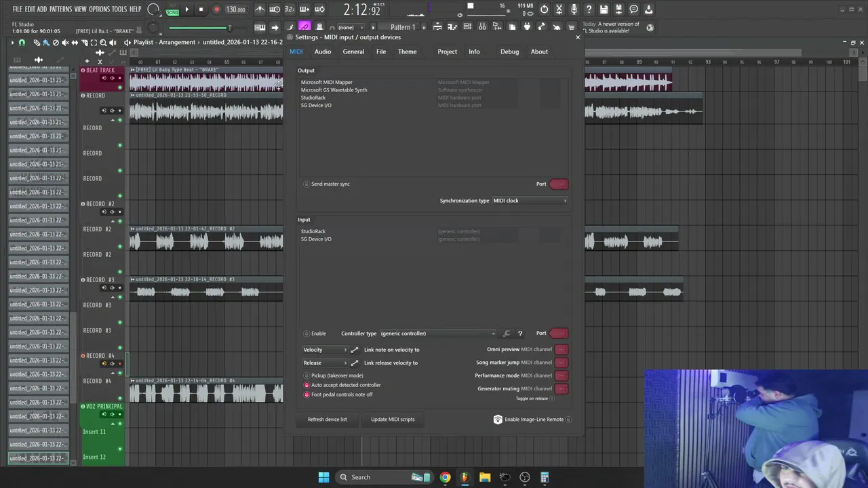Click the link icon beside Velocity
868x488 pixels.
[354, 350]
